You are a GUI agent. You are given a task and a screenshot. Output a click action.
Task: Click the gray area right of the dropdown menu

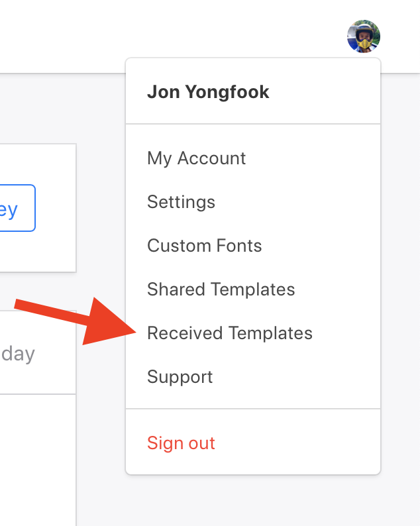point(400,265)
